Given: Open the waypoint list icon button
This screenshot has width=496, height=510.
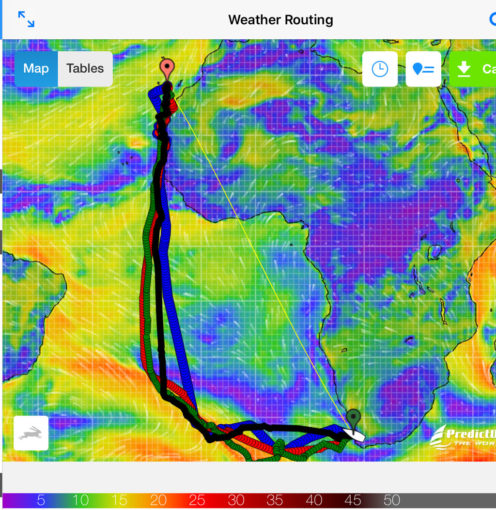Looking at the screenshot, I should pyautogui.click(x=423, y=69).
